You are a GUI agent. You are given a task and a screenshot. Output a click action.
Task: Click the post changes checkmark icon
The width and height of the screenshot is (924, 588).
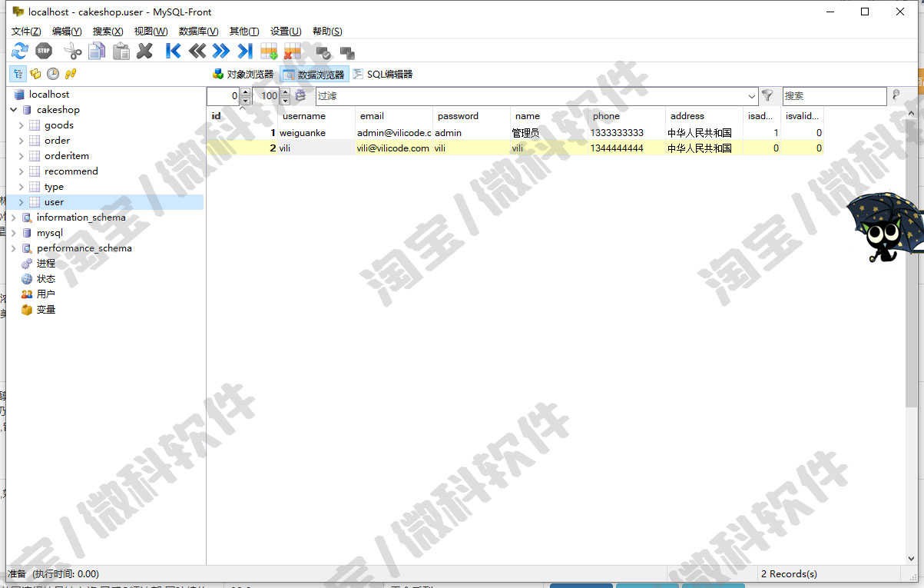tap(323, 53)
